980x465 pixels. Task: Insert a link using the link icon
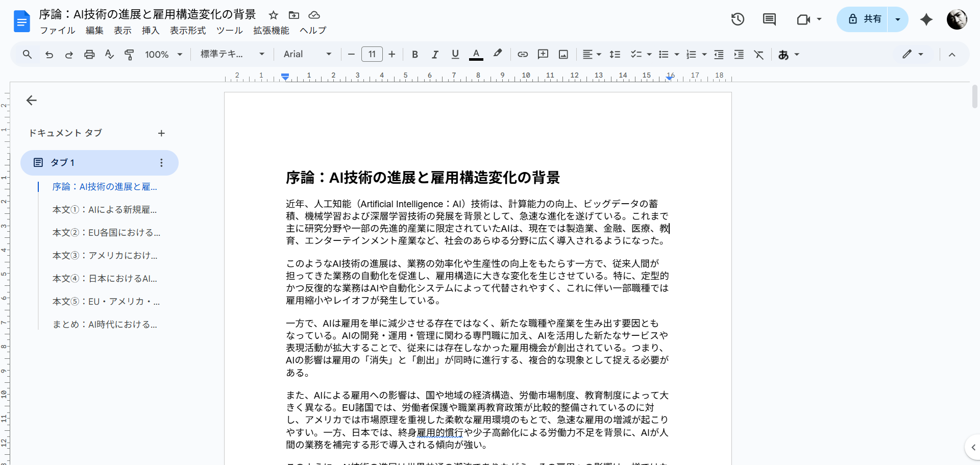tap(523, 54)
